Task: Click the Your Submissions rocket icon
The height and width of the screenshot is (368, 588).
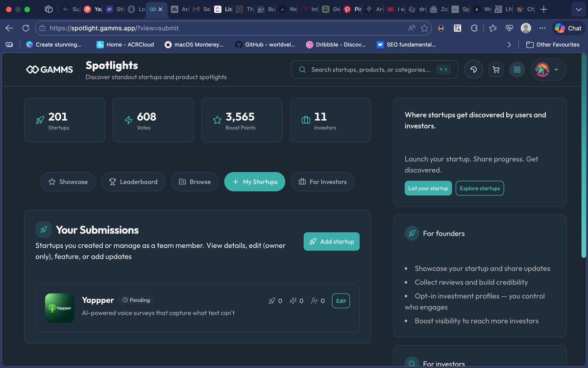Action: coord(44,230)
